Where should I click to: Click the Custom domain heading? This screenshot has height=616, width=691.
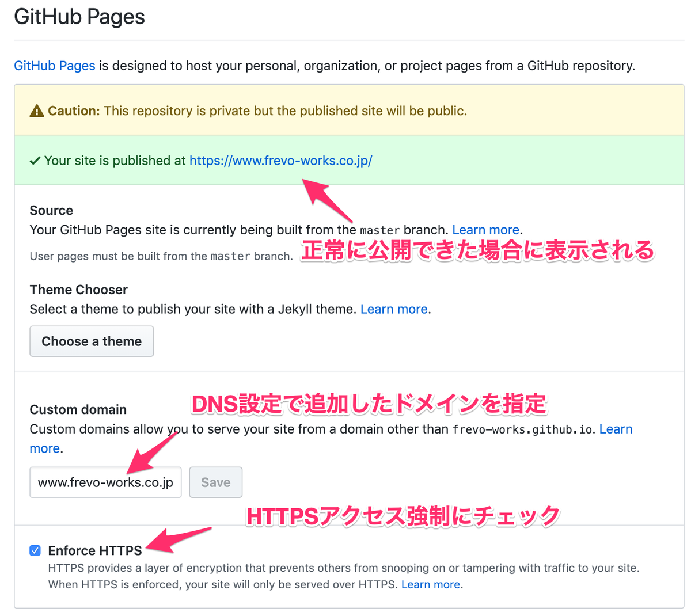(78, 409)
